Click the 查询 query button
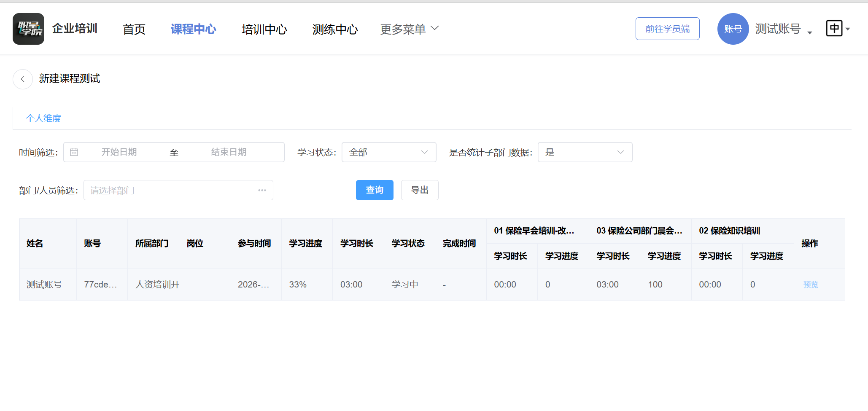This screenshot has width=868, height=411. pos(374,190)
